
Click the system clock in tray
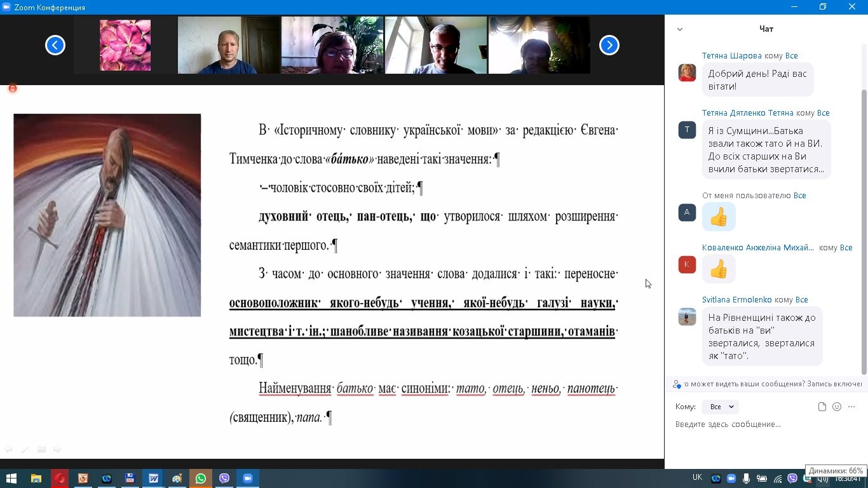848,478
